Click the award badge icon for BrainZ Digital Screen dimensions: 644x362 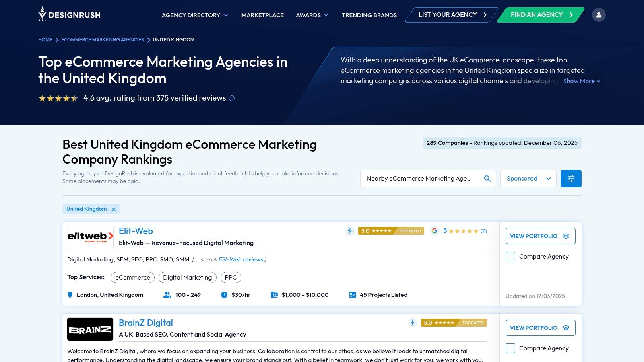pyautogui.click(x=412, y=323)
